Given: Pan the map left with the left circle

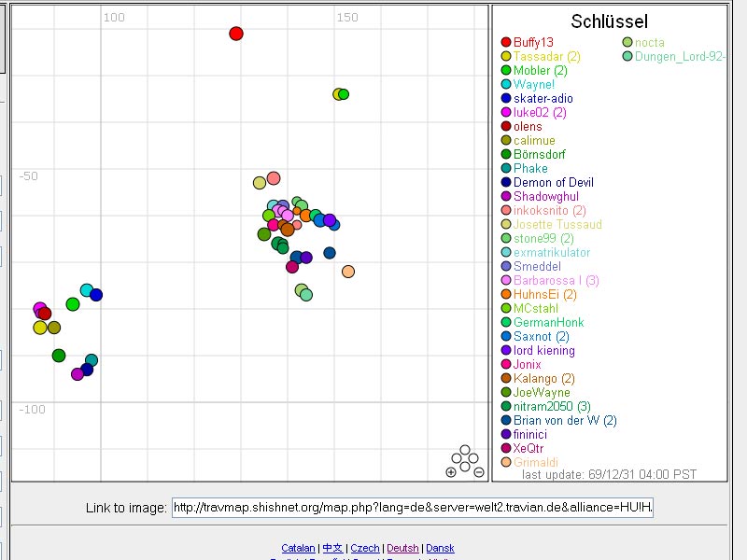Looking at the screenshot, I should (458, 458).
